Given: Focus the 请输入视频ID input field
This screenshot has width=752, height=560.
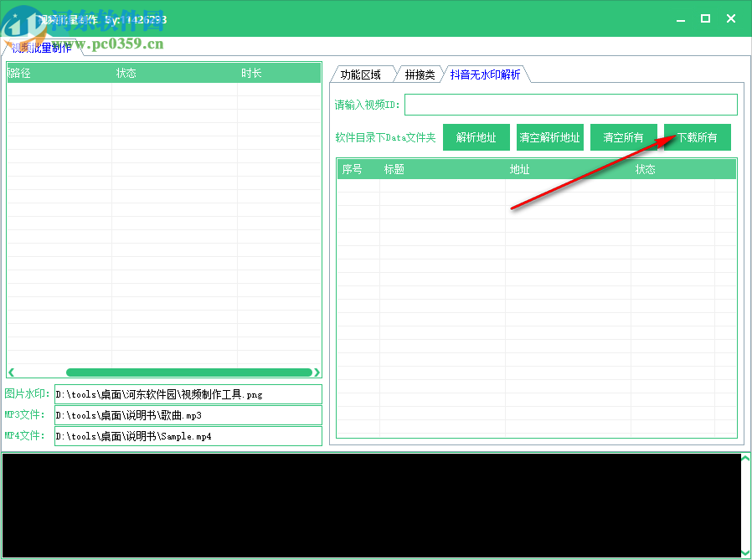Looking at the screenshot, I should [x=571, y=105].
